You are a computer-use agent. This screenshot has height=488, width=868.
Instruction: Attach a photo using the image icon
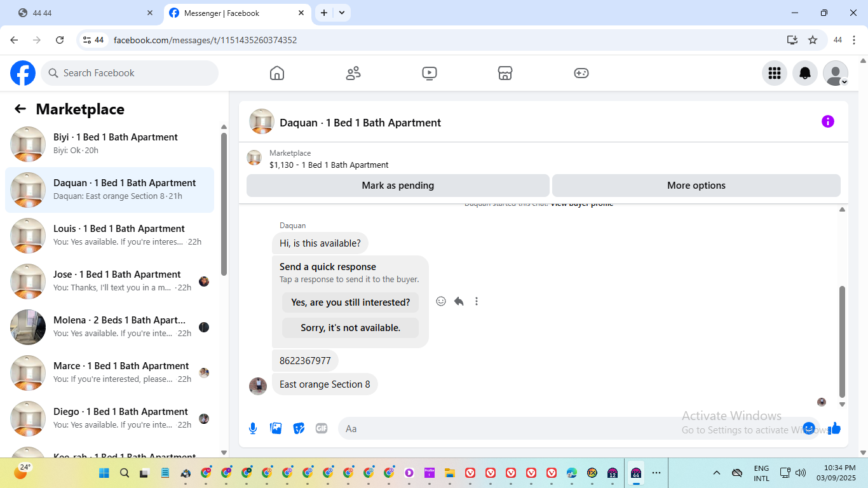click(276, 429)
